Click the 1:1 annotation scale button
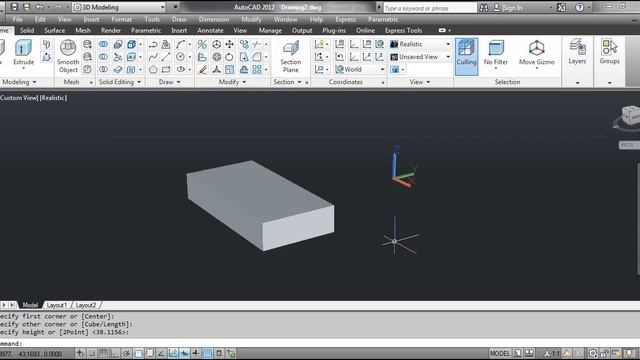This screenshot has width=640, height=360. tap(552, 353)
